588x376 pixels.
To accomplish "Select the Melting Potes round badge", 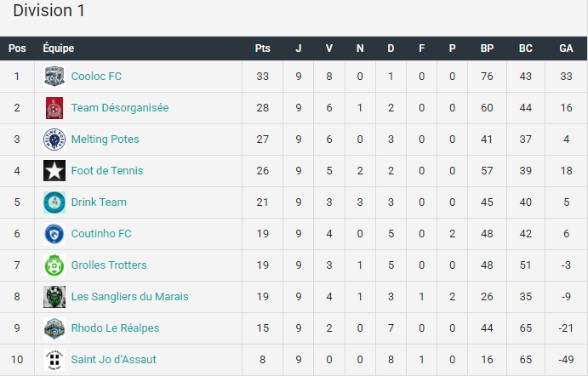I will (x=54, y=140).
